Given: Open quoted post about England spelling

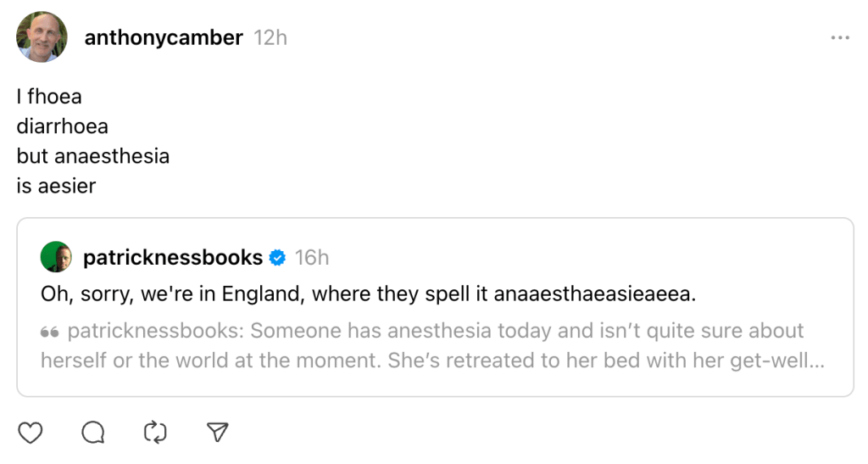Looking at the screenshot, I should (x=368, y=294).
